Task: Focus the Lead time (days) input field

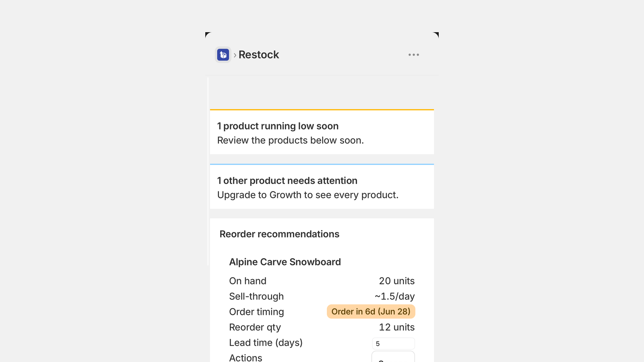Action: point(393,343)
